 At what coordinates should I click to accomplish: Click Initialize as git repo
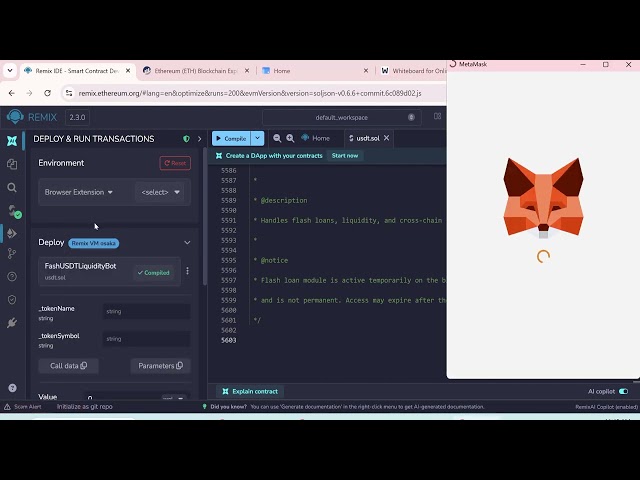coord(84,407)
